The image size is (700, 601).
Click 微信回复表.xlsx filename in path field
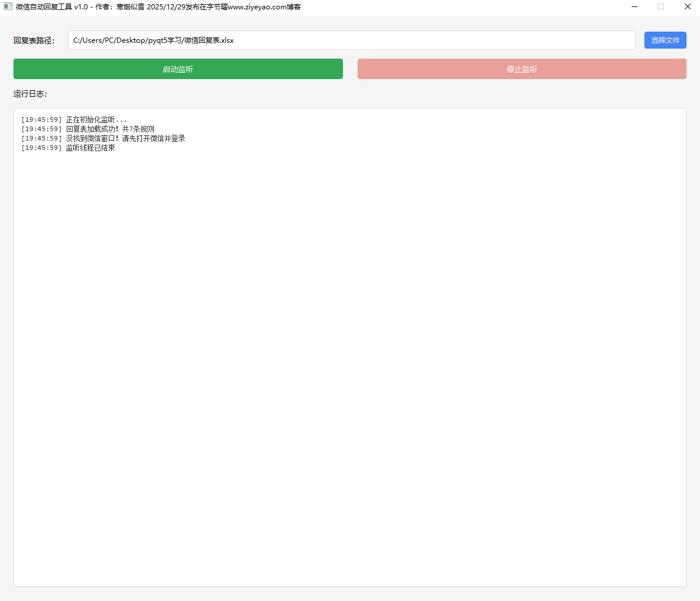[x=209, y=40]
